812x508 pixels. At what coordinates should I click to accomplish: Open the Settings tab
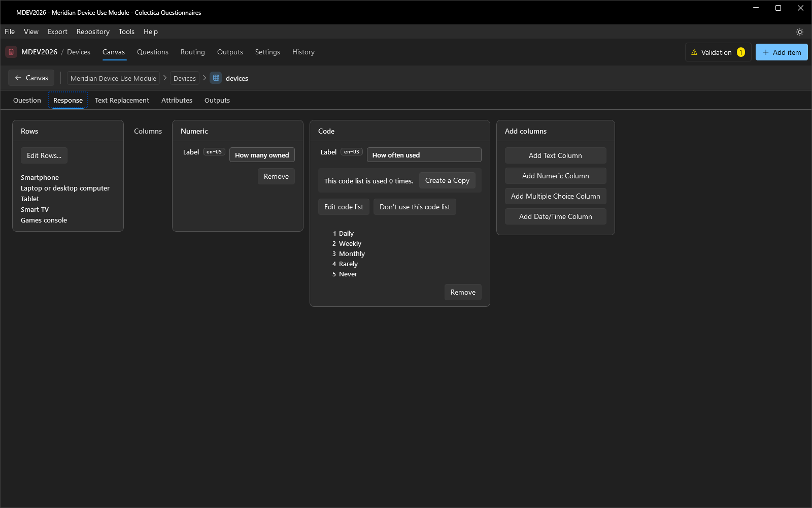click(267, 52)
